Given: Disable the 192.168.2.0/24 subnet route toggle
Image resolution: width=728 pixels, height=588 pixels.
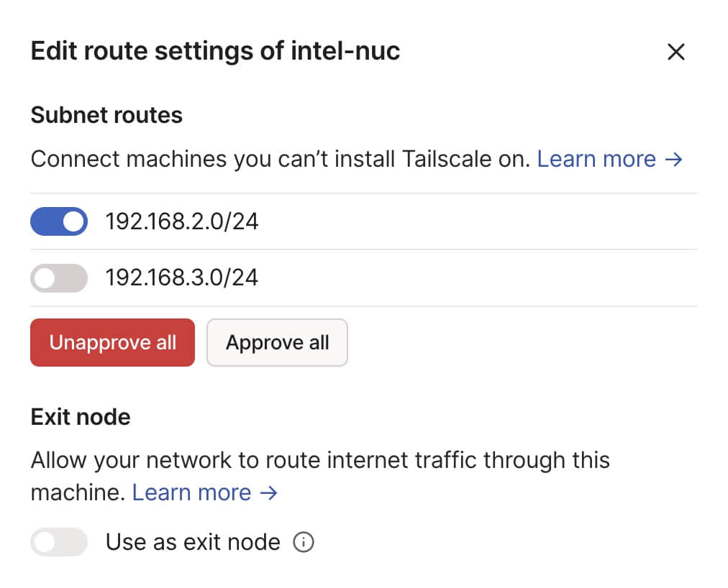Looking at the screenshot, I should coord(59,221).
